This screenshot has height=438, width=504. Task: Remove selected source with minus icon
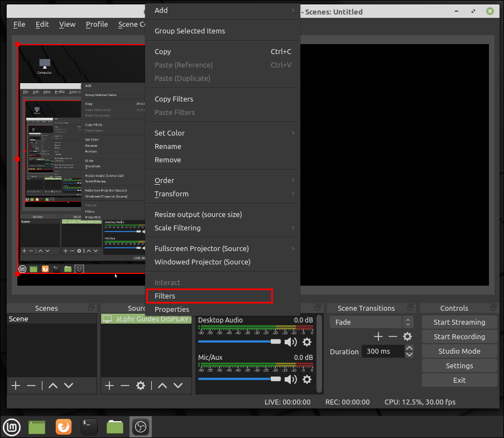click(x=125, y=386)
